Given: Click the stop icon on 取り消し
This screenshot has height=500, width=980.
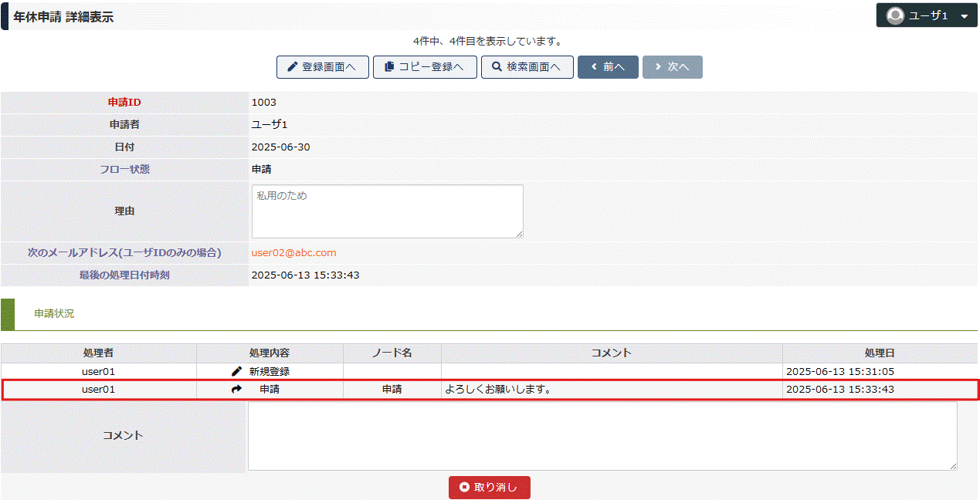Looking at the screenshot, I should pyautogui.click(x=464, y=487).
